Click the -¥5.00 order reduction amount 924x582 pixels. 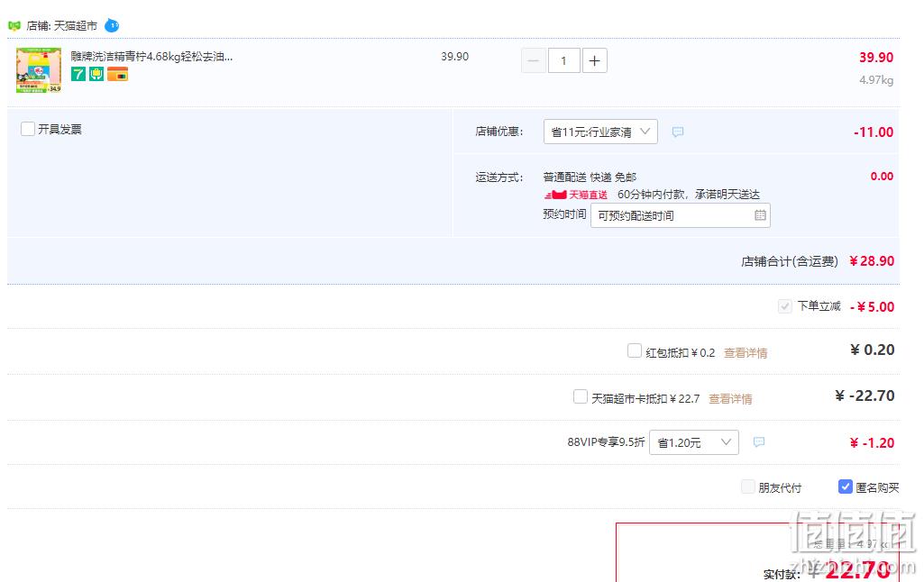tap(872, 307)
